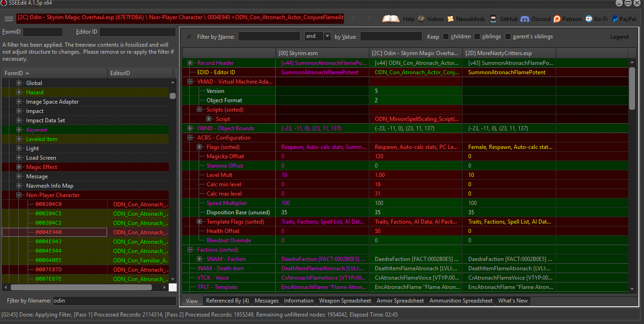
Task: Click the Editor ID input field
Action: (137, 32)
